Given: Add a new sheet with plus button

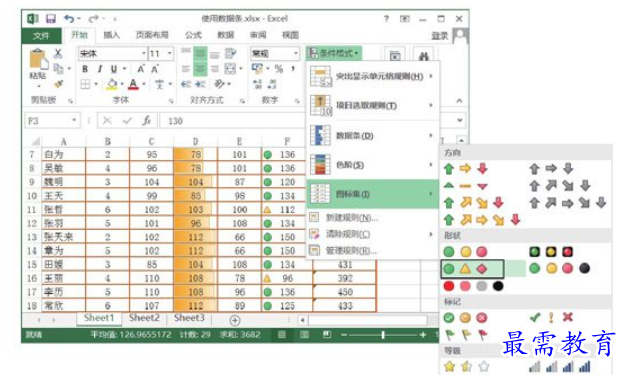Looking at the screenshot, I should tap(235, 320).
